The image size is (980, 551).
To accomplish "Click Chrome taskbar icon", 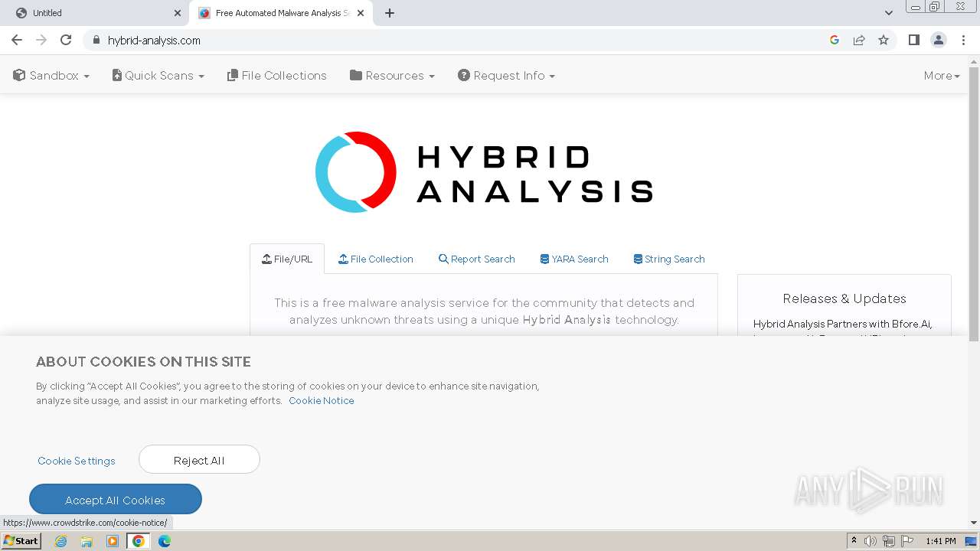I will (x=139, y=541).
